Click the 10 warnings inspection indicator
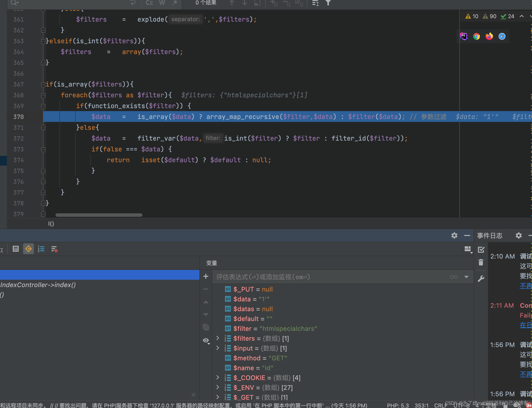The width and height of the screenshot is (532, 408). 472,16
